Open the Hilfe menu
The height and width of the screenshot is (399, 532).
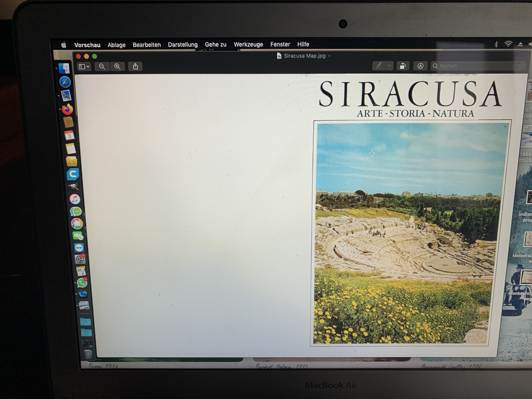(303, 44)
